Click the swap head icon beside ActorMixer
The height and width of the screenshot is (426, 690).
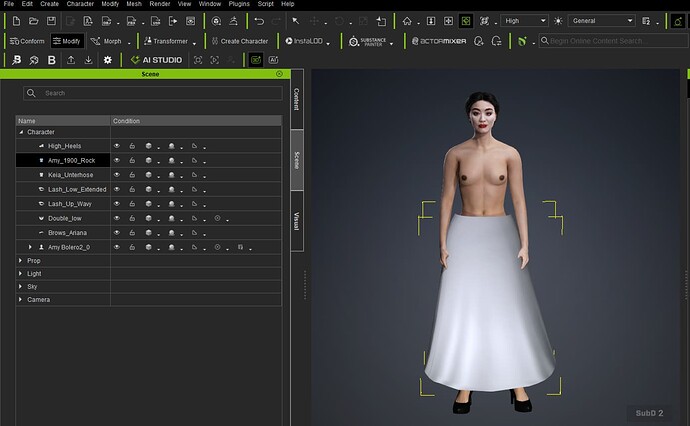496,41
